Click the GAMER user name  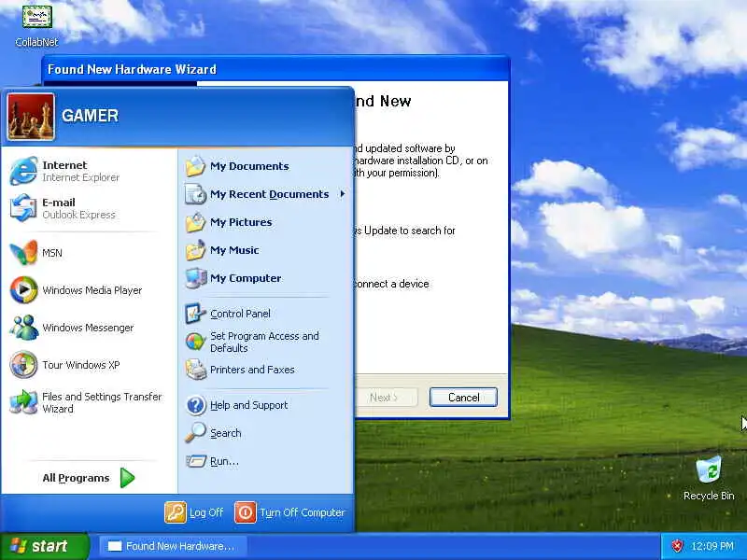90,116
